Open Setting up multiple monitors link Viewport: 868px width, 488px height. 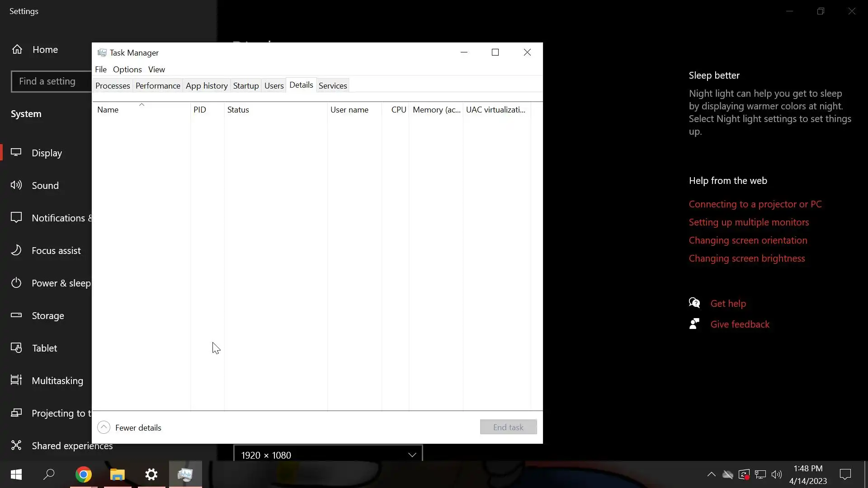[x=749, y=222]
